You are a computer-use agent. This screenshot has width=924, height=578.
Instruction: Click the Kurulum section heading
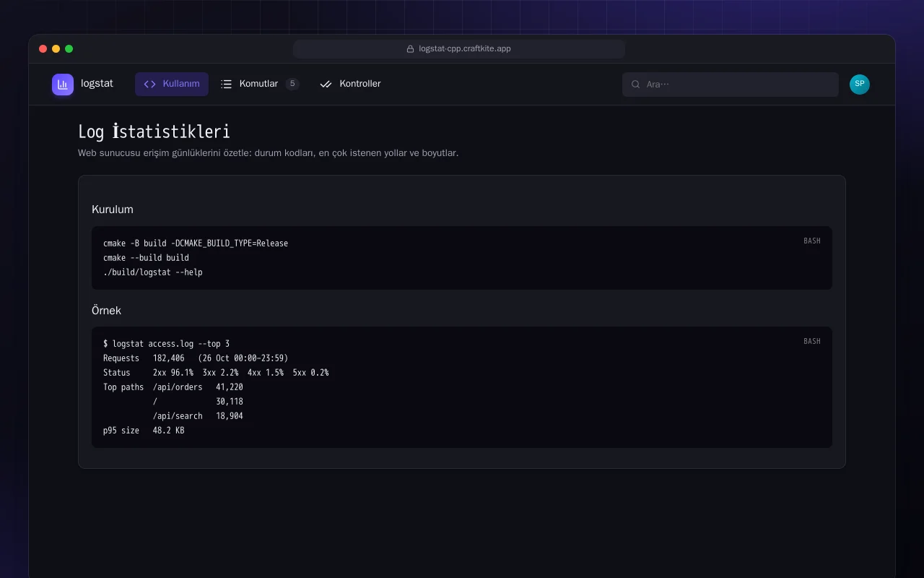coord(113,210)
